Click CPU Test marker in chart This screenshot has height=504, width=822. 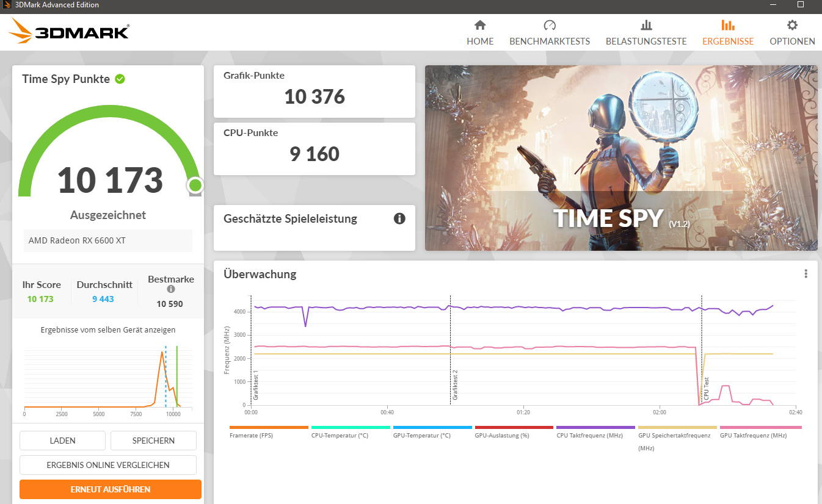(707, 389)
